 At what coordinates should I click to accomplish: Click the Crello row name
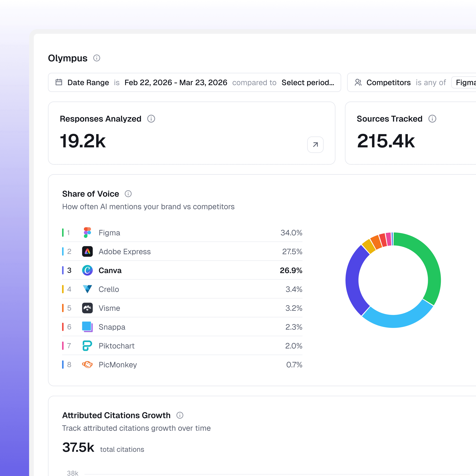pos(109,289)
